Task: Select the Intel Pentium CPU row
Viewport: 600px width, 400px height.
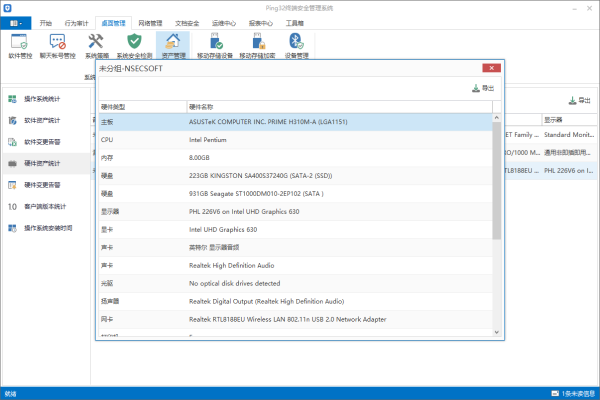Action: [295, 140]
